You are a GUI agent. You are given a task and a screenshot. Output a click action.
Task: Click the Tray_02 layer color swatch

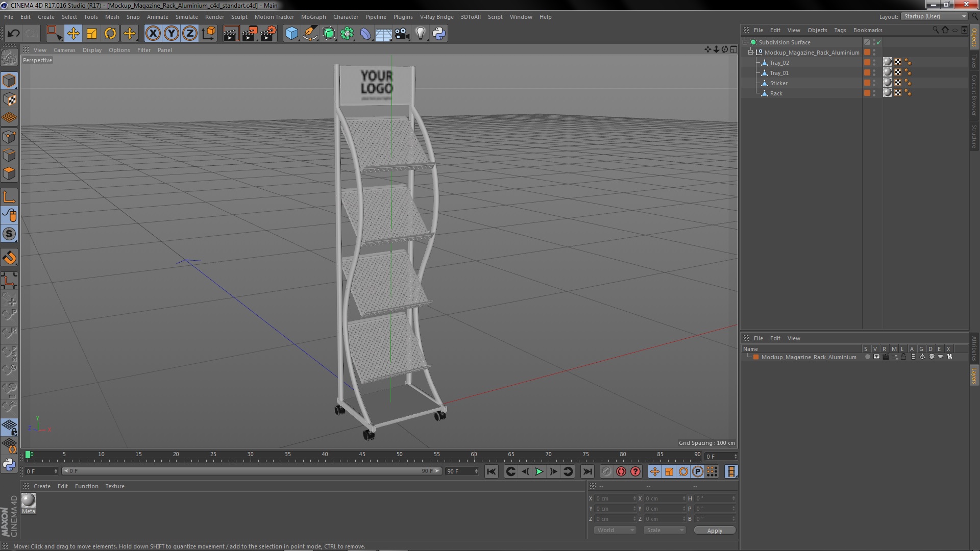[867, 62]
